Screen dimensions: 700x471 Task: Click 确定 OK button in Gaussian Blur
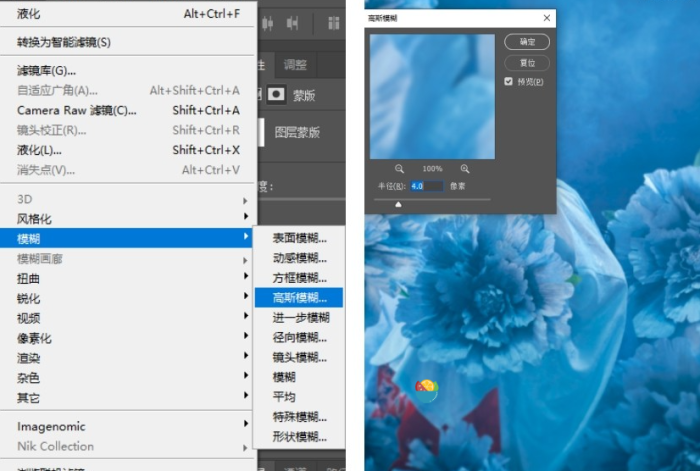tap(527, 42)
